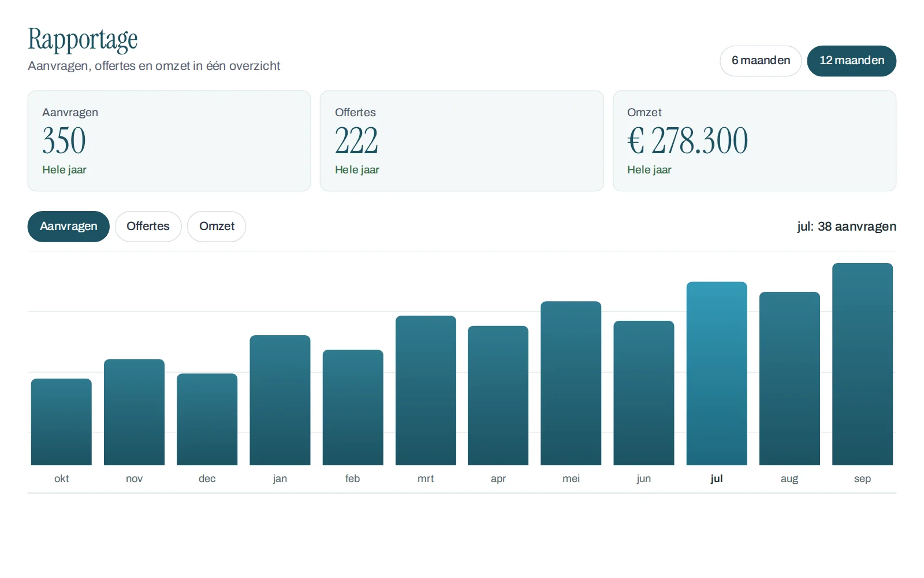Click the highlighted jul bar
Viewport: 924px width, 578px height.
[x=717, y=373]
